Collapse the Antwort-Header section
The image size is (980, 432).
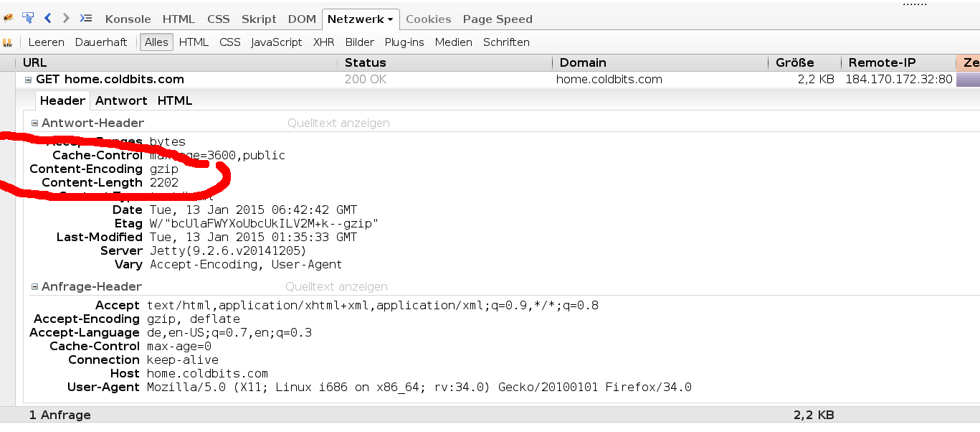tap(34, 123)
